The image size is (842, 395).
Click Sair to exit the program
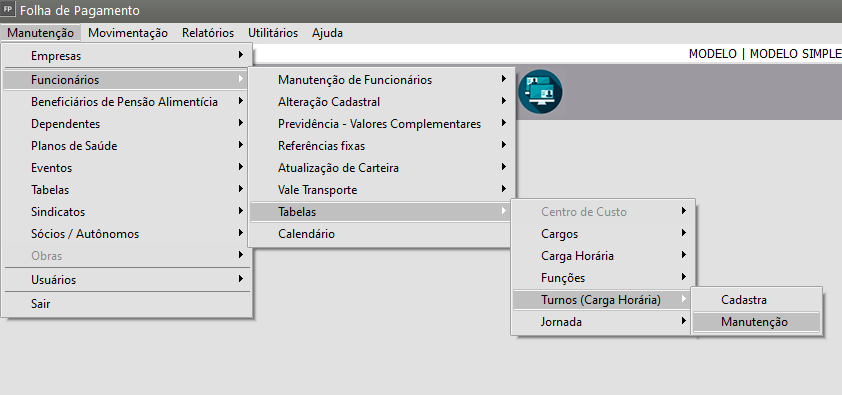127,304
